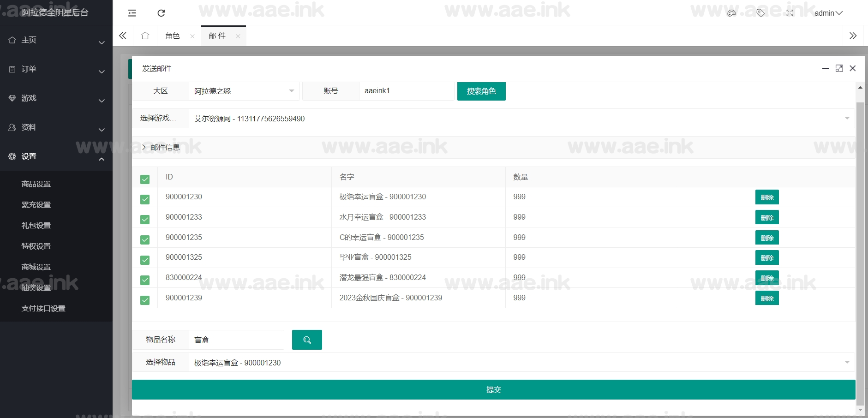The image size is (868, 418).
Task: Click the 搜索角色 button
Action: click(x=481, y=91)
